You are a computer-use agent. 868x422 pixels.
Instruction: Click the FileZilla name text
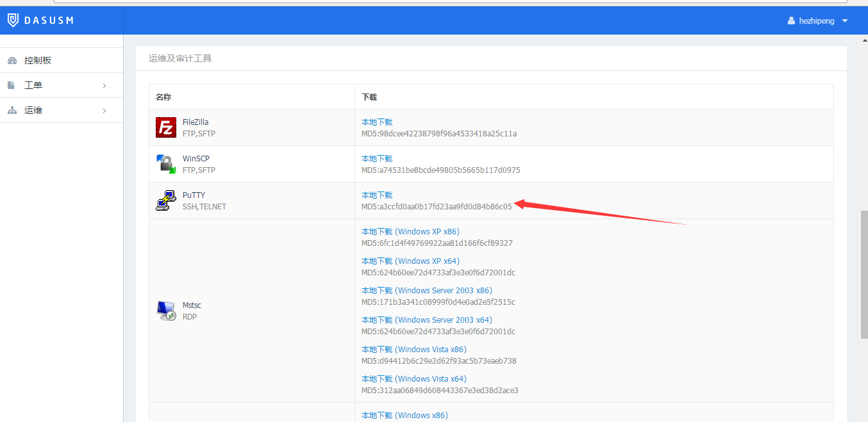click(196, 122)
